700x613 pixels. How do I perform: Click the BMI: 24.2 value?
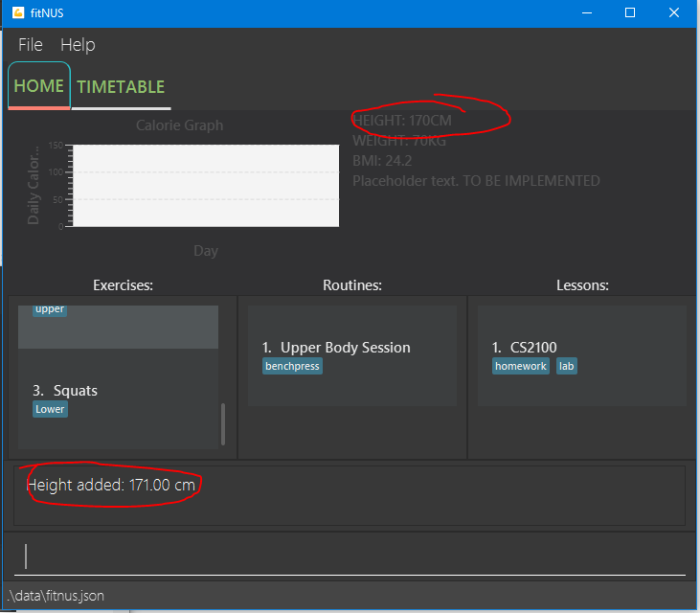point(382,161)
